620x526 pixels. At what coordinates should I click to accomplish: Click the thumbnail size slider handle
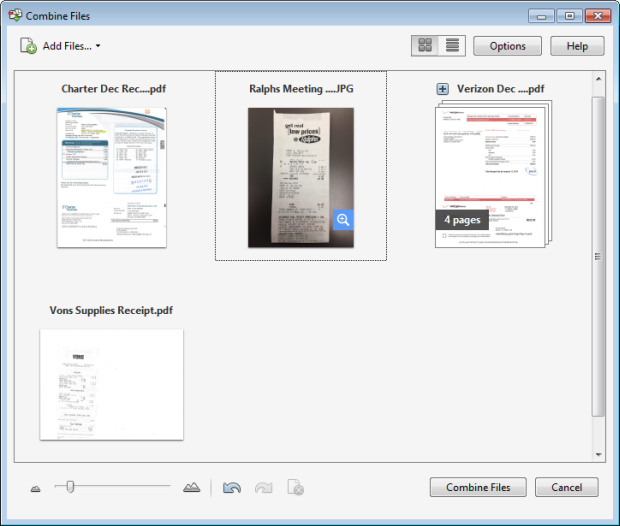[x=70, y=486]
